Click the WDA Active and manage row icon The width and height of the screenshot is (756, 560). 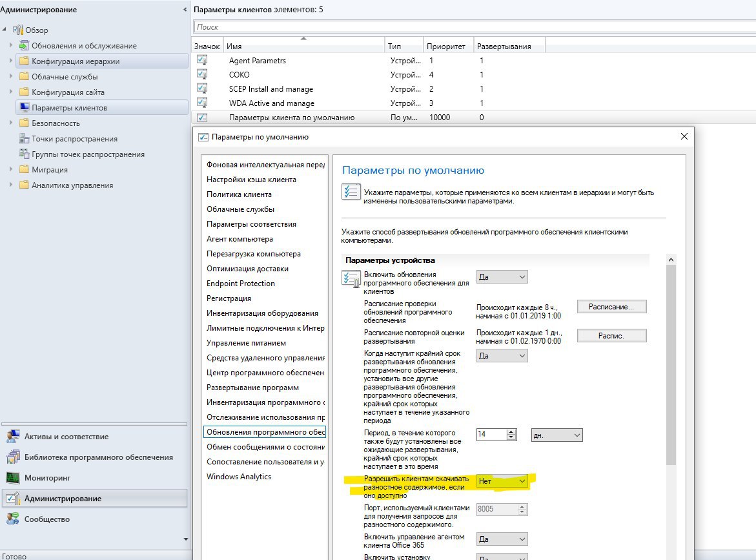(x=202, y=103)
